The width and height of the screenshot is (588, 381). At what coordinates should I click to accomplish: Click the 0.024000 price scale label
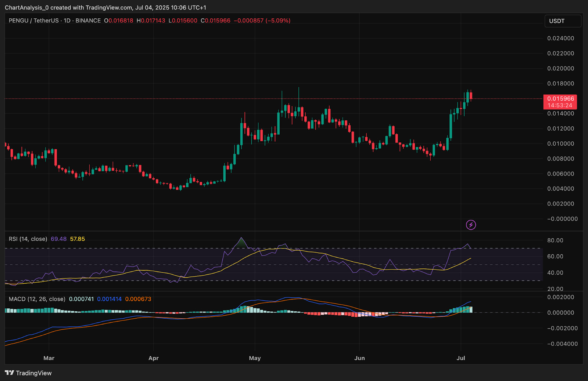[560, 38]
